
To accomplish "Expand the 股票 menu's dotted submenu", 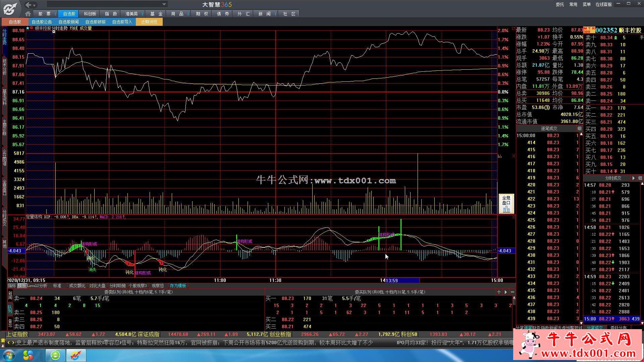I will [x=55, y=14].
